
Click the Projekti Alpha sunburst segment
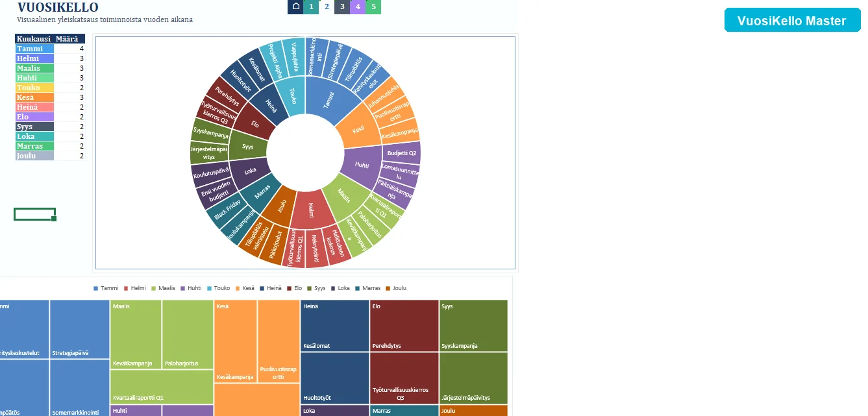coord(273,62)
